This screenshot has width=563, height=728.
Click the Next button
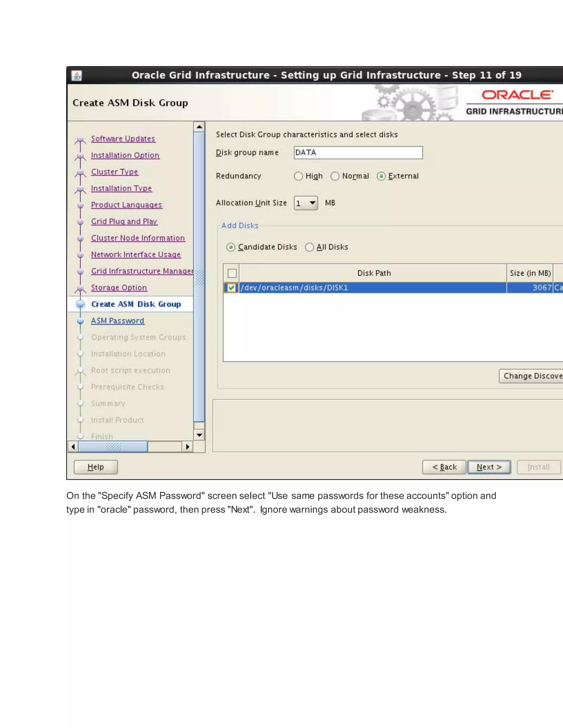coord(489,467)
